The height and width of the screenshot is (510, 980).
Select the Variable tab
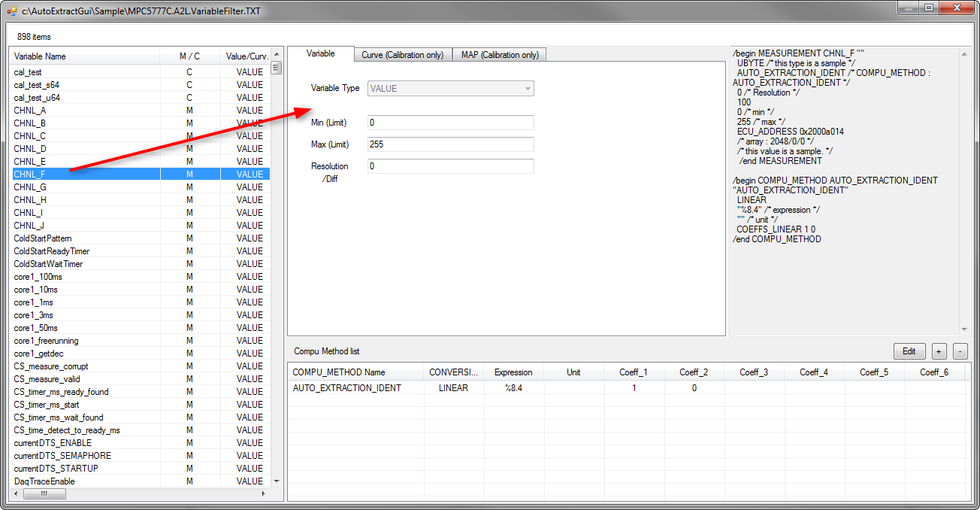321,53
